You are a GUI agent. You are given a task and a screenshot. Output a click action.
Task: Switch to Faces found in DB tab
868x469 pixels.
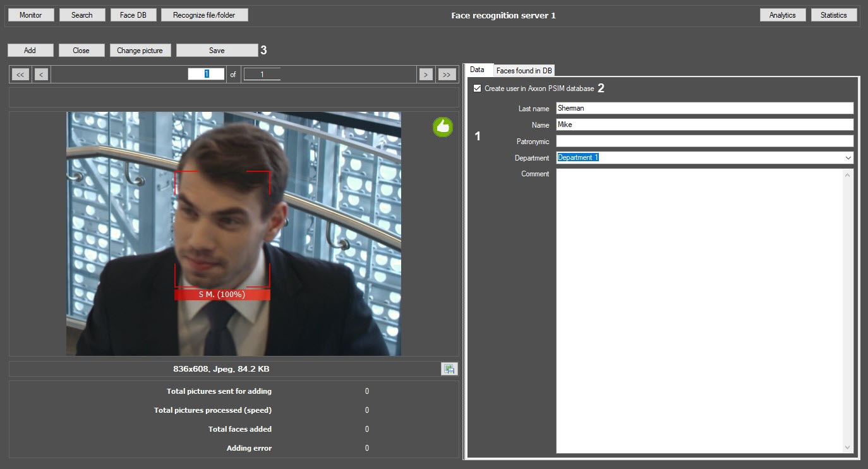pyautogui.click(x=524, y=71)
